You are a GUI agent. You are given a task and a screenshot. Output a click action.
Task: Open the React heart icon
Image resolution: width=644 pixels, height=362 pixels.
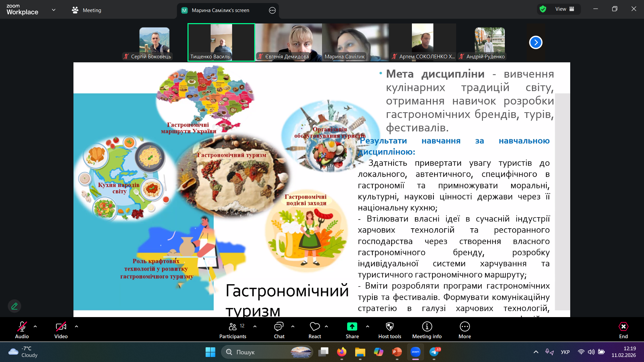314,327
